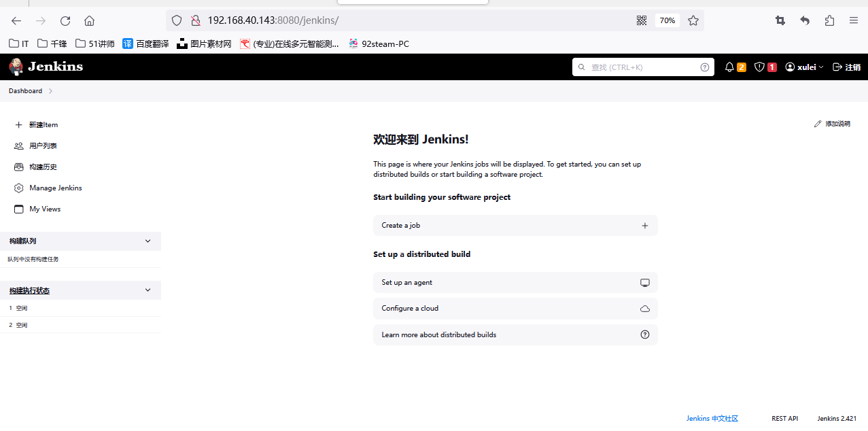Viewport: 868px width, 431px height.
Task: Click Configure a cloud
Action: (x=515, y=309)
